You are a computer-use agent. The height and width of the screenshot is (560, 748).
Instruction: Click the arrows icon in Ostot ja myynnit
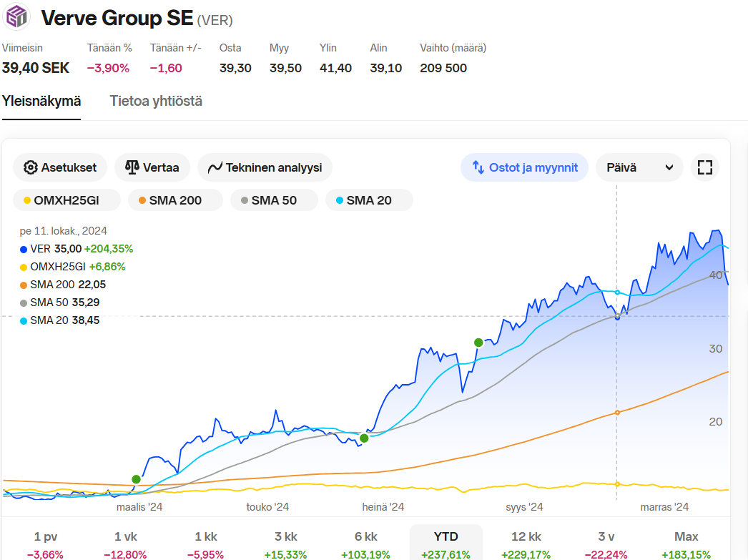pos(478,167)
